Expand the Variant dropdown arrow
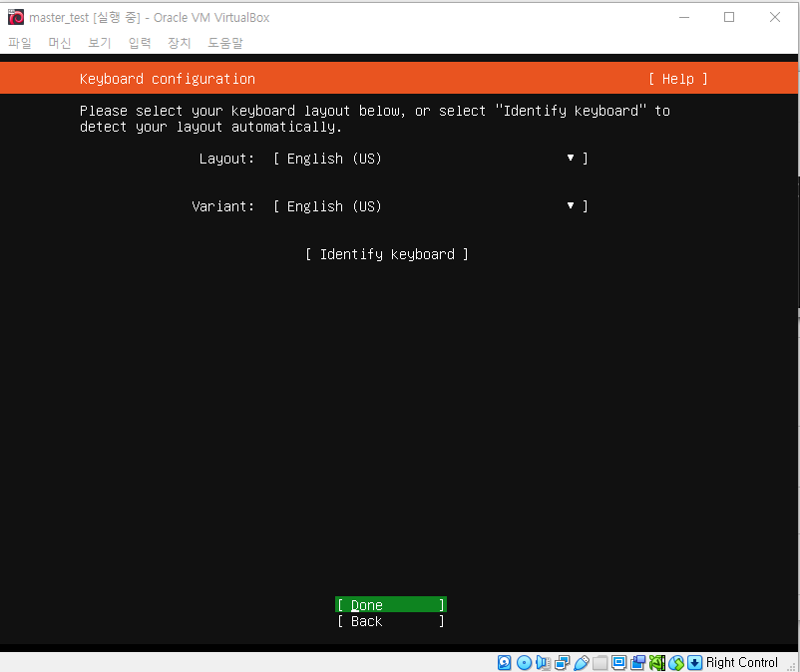 tap(571, 205)
